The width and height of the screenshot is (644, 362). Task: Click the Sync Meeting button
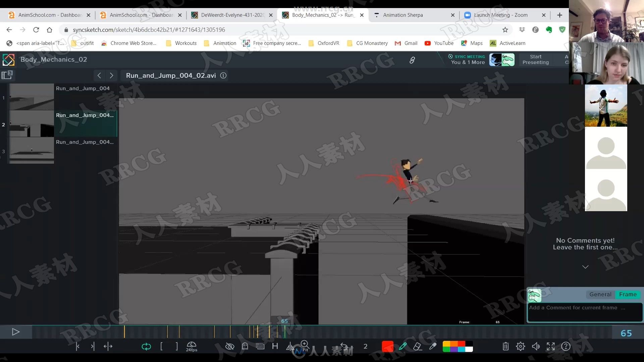pyautogui.click(x=467, y=59)
